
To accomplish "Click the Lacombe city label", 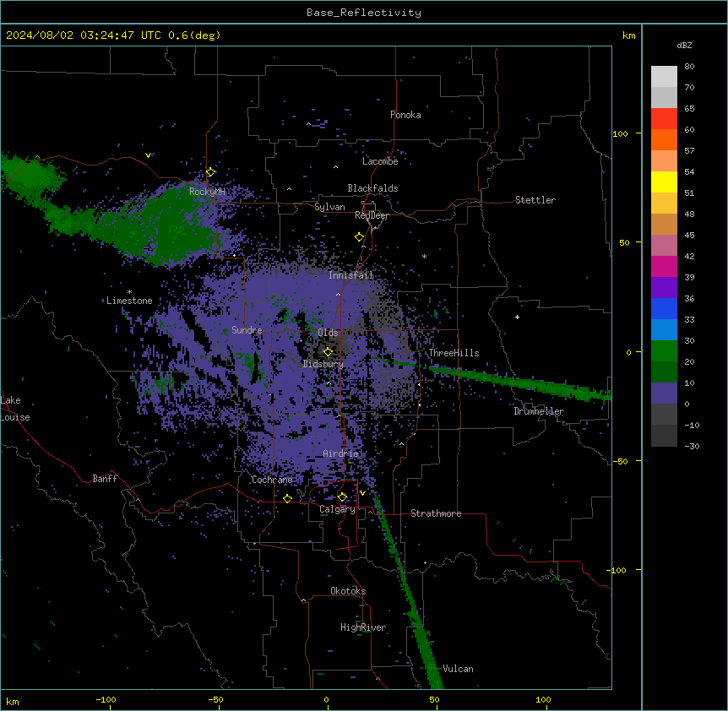I will 380,161.
